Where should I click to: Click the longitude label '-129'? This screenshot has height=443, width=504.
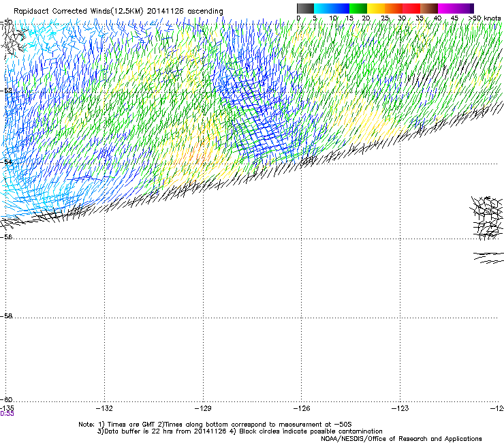[203, 408]
